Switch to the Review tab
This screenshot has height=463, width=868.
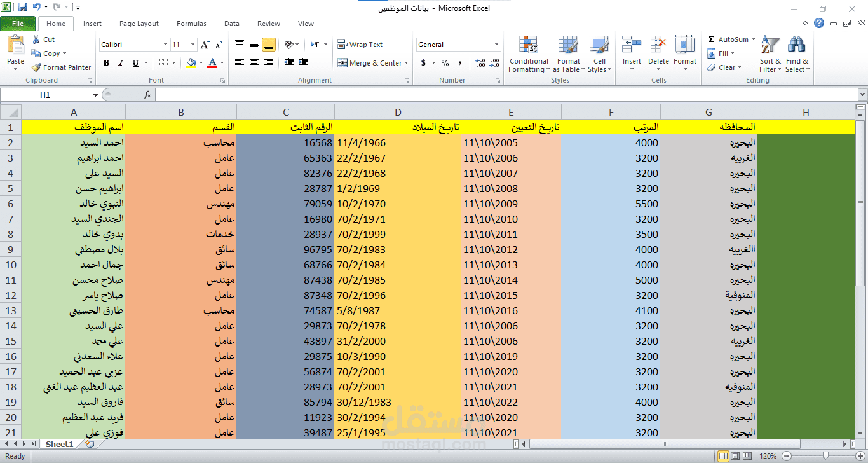tap(269, 24)
